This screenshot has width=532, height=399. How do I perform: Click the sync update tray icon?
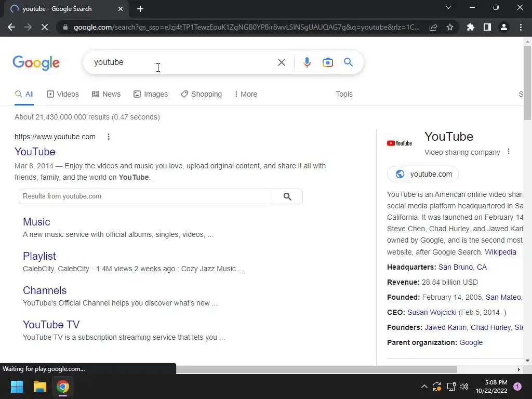pyautogui.click(x=436, y=387)
